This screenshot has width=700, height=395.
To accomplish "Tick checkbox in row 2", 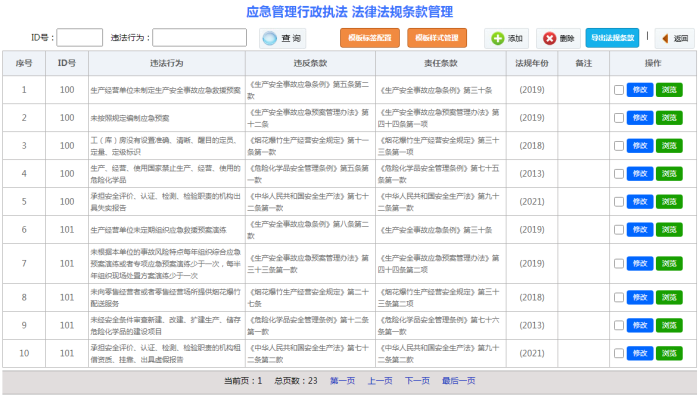I will [619, 118].
